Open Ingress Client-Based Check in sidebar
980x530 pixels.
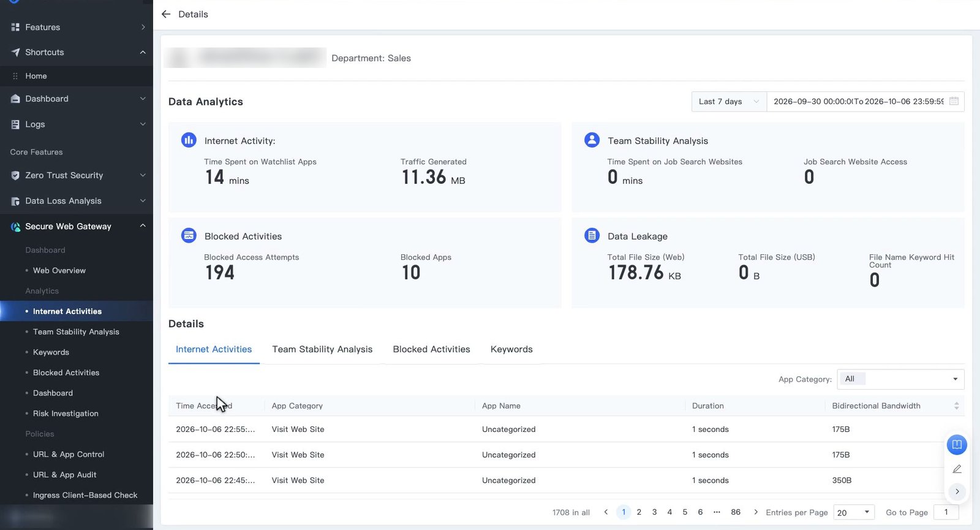tap(85, 495)
